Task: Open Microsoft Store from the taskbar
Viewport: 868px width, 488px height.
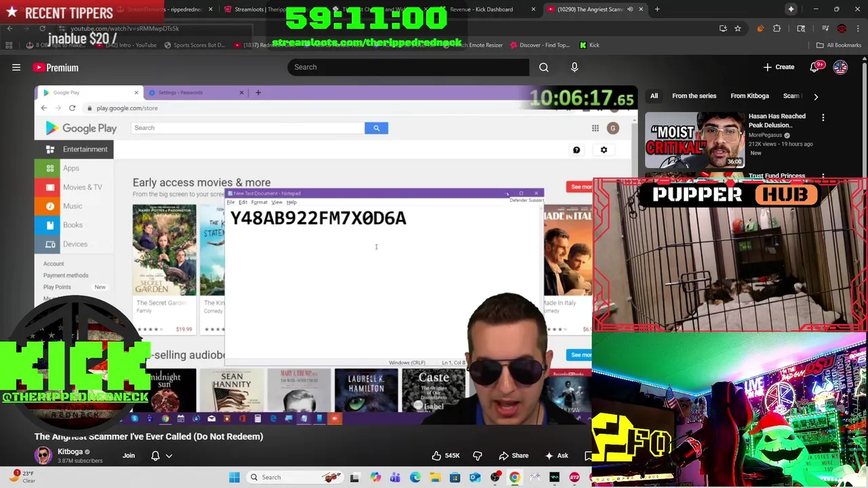Action: [x=455, y=477]
